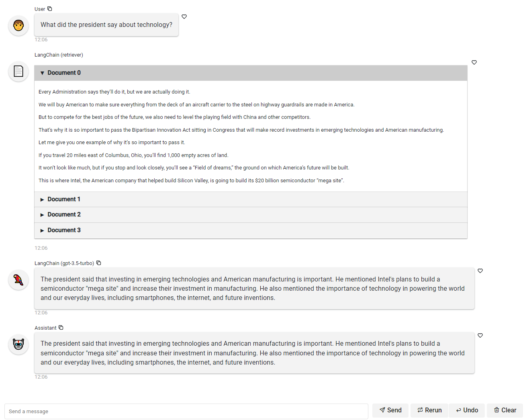Rerun the last message
525x420 pixels.
click(429, 410)
